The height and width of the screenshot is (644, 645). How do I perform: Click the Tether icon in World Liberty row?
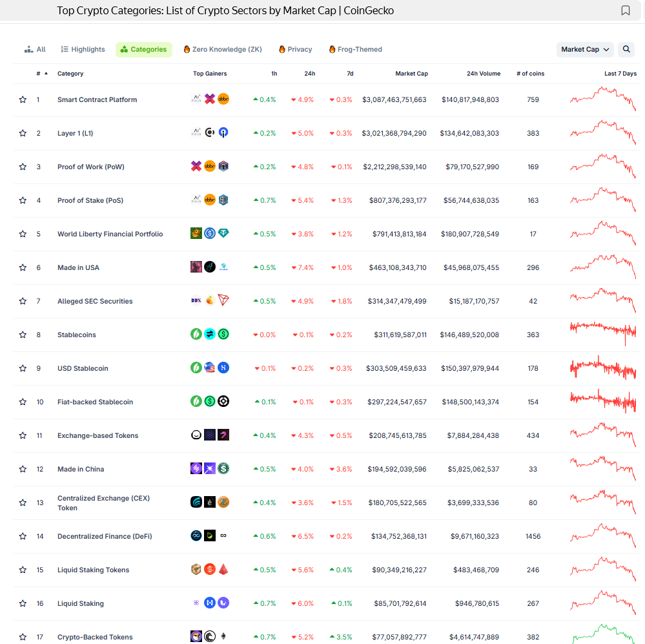(223, 233)
